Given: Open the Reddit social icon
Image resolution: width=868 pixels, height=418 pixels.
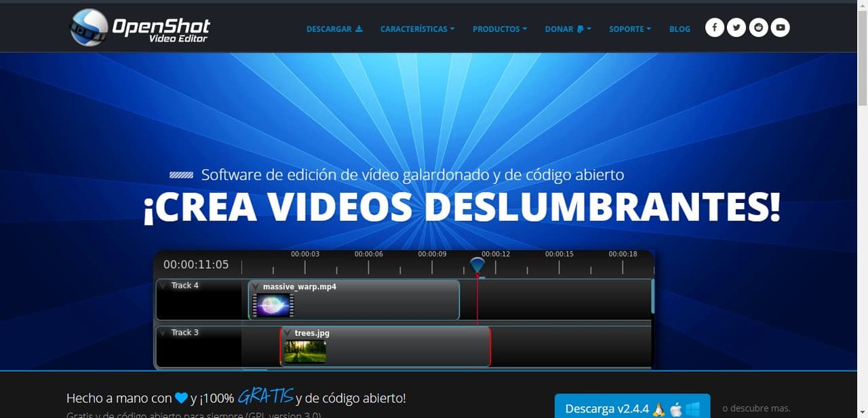Looking at the screenshot, I should click(758, 28).
